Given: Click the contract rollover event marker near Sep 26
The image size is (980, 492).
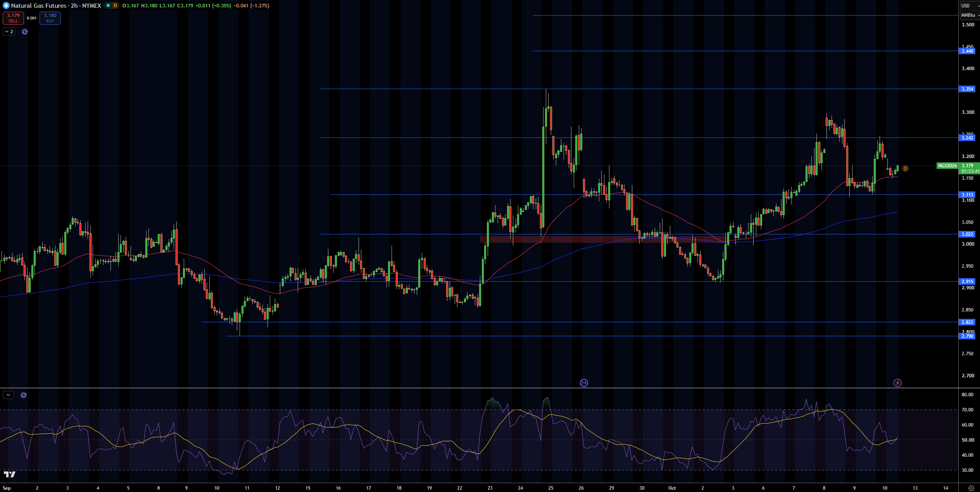Looking at the screenshot, I should (x=584, y=383).
